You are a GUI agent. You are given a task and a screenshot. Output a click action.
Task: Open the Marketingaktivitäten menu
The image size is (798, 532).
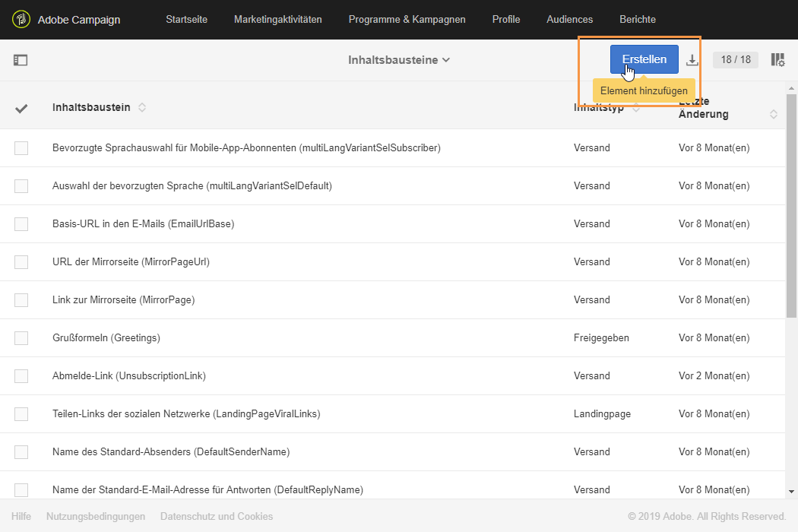tap(278, 19)
